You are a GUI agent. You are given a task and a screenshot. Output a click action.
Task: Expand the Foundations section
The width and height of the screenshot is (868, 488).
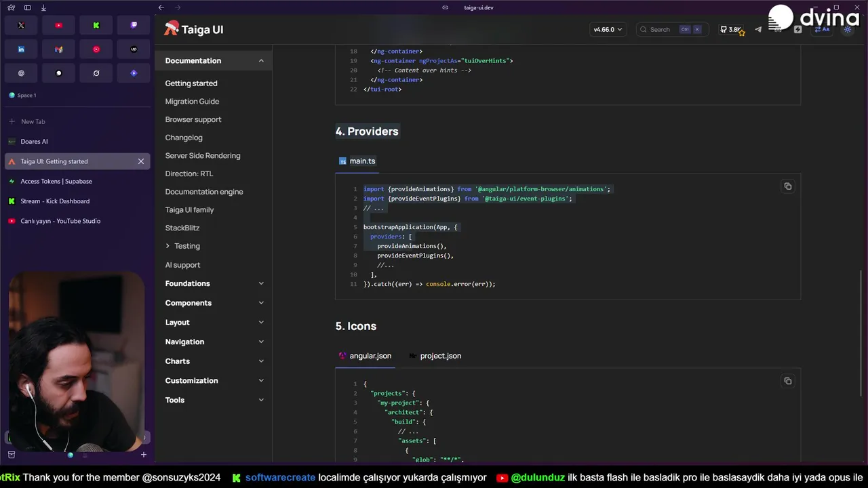(214, 283)
